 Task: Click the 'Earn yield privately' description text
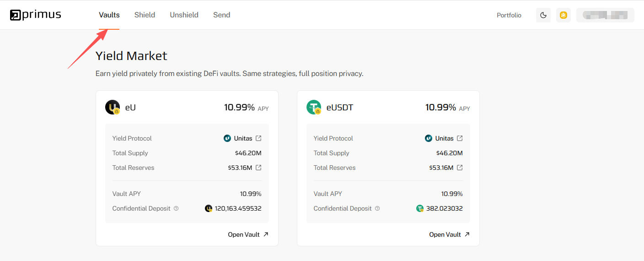(229, 74)
